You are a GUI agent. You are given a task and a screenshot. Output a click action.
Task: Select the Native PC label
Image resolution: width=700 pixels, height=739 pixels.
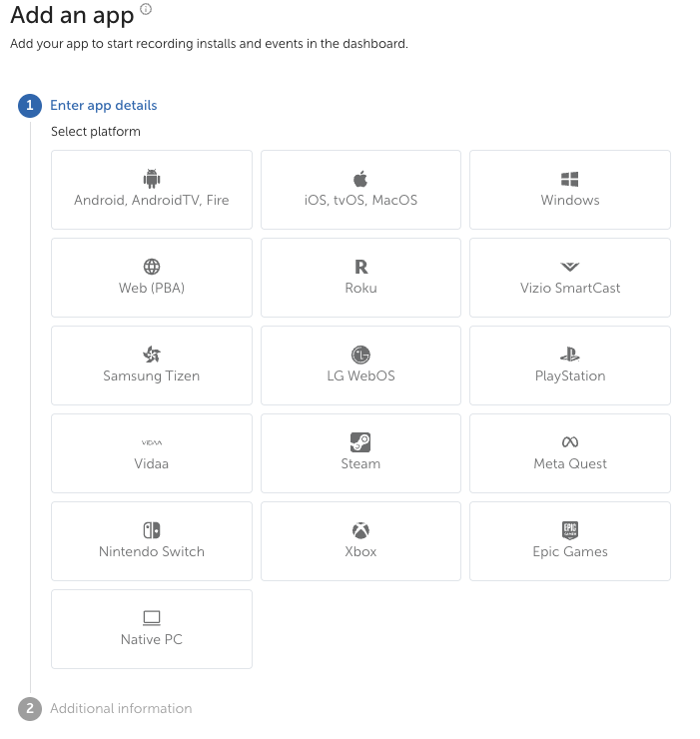152,639
